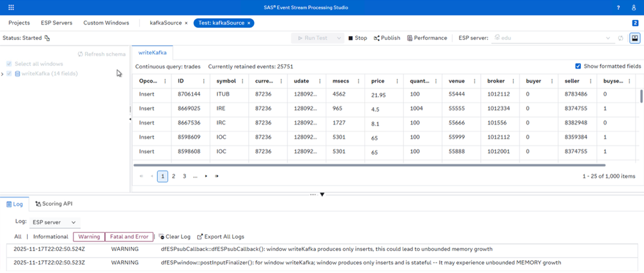
Task: Expand more pages with ellipsis
Action: [195, 176]
